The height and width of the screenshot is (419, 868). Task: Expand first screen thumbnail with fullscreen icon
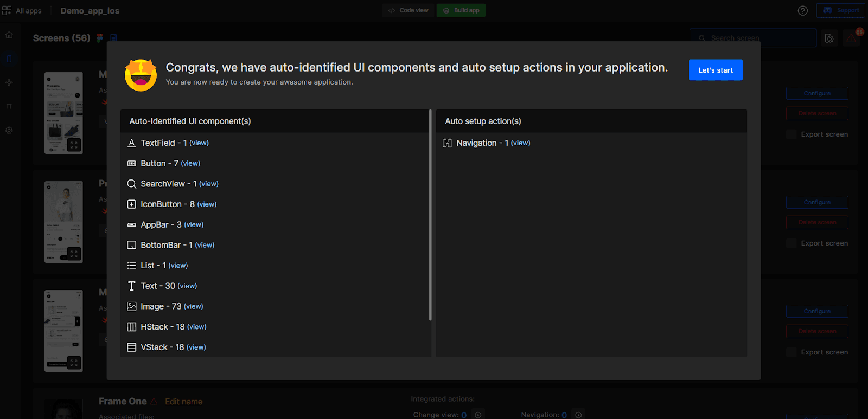coord(74,145)
